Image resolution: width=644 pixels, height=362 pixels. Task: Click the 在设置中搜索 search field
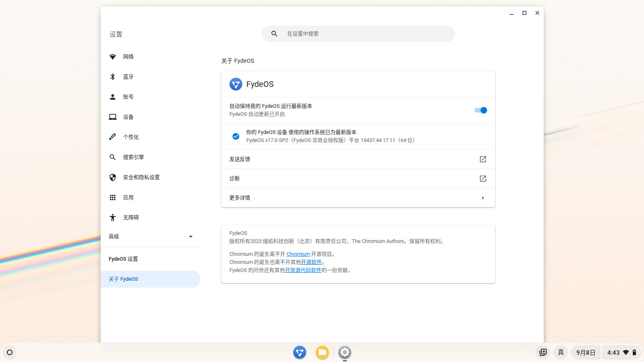[x=358, y=34]
